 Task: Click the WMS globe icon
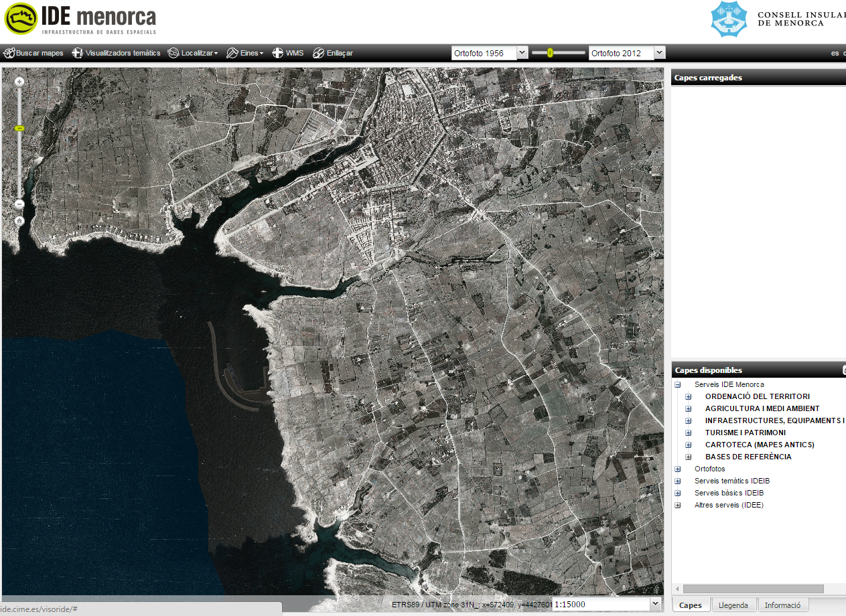(277, 52)
